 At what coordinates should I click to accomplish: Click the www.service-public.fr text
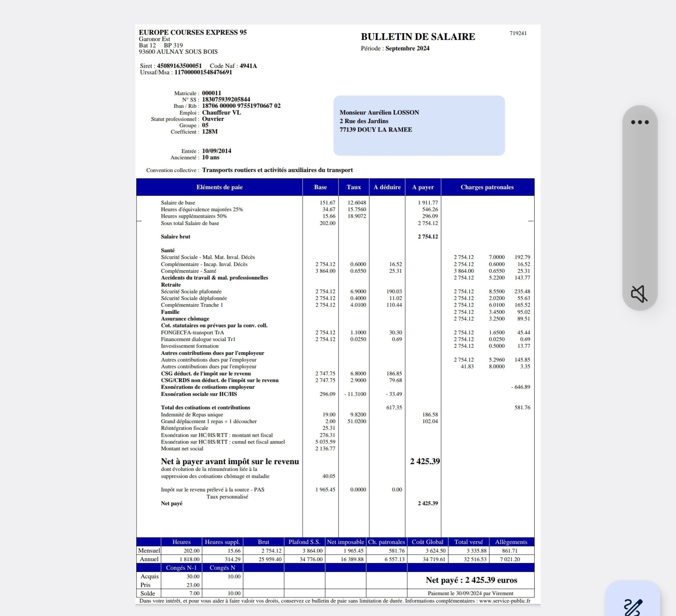coord(504,601)
